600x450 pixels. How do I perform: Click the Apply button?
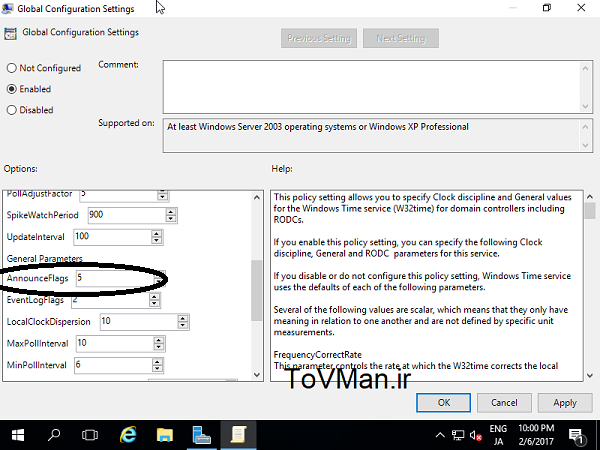(x=565, y=403)
